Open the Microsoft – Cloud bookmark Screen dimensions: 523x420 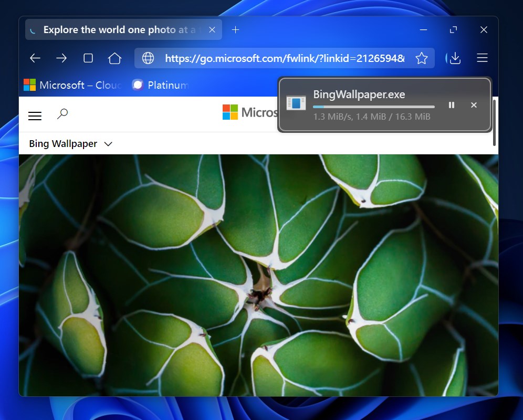tap(72, 85)
